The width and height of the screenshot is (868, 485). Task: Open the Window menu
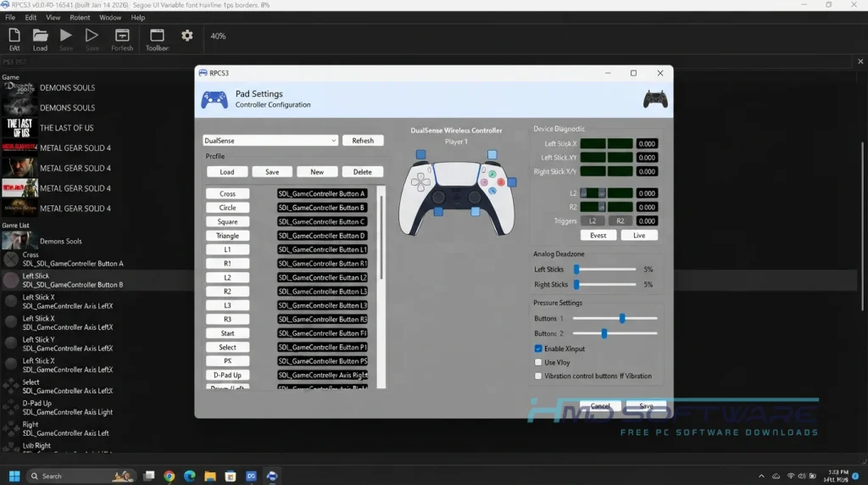(x=110, y=18)
